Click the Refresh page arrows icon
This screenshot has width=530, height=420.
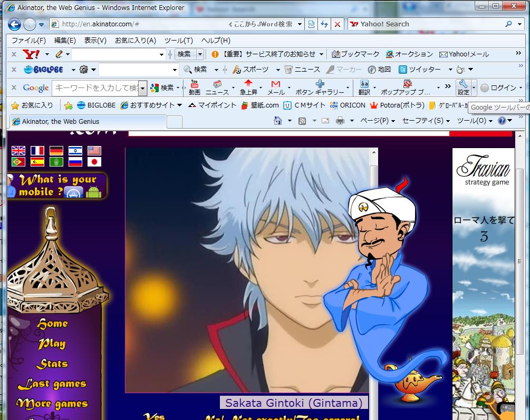pos(324,24)
